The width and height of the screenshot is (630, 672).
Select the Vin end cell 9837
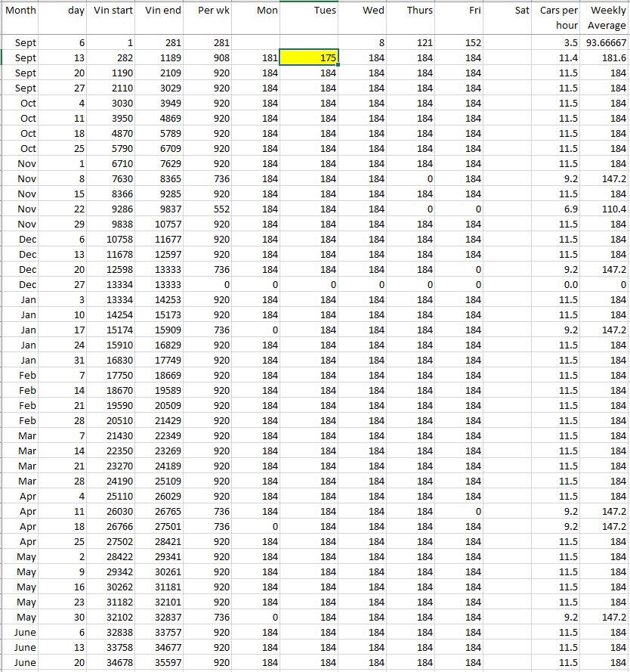pos(162,209)
